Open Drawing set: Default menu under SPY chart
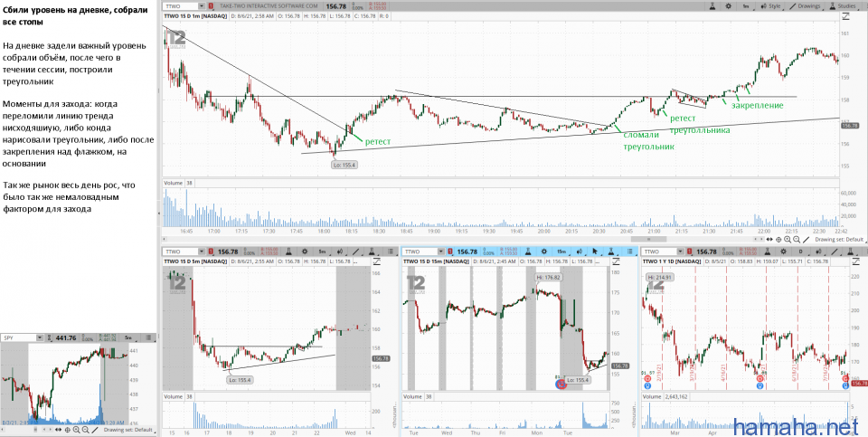Image resolution: width=868 pixels, height=437 pixels. (127, 430)
